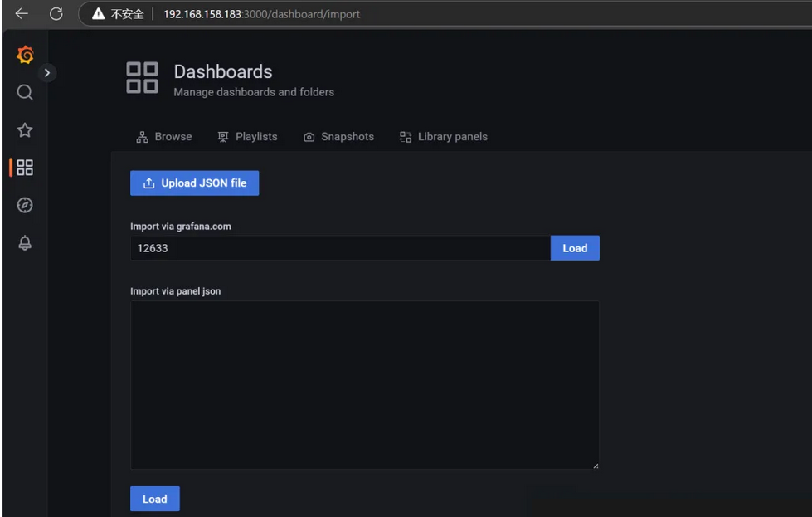Viewport: 812px width, 517px height.
Task: Click the textarea resize handle corner
Action: click(x=596, y=466)
